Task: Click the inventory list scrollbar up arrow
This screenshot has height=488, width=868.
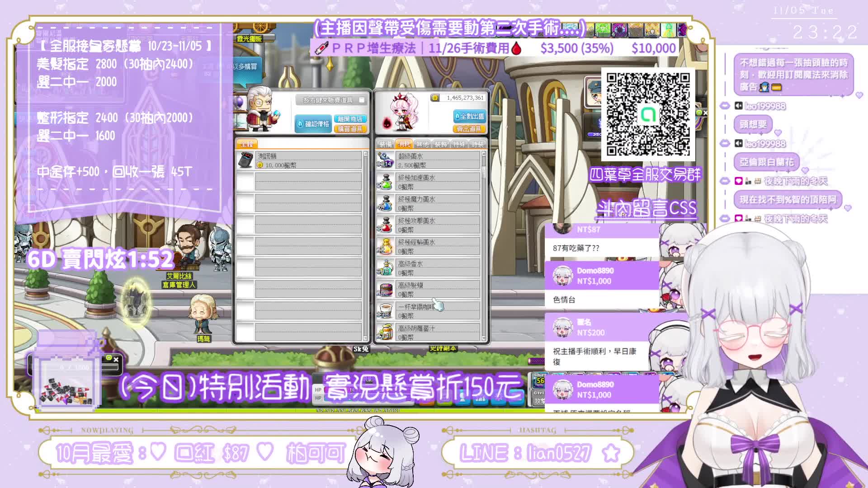Action: pyautogui.click(x=484, y=154)
